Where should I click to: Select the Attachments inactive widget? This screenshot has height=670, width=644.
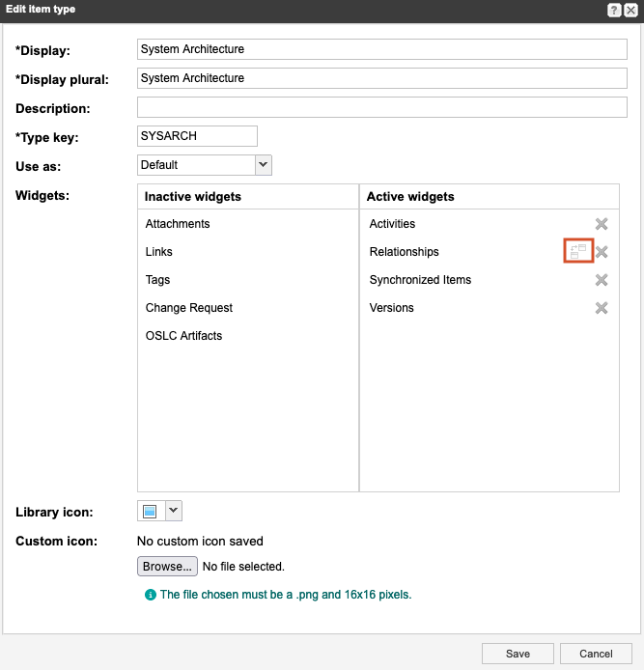178,223
